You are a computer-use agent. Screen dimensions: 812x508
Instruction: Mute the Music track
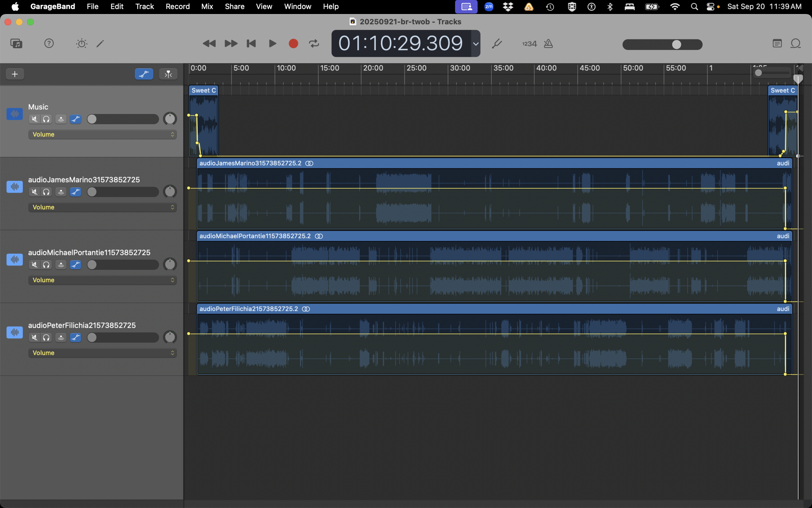tap(34, 119)
